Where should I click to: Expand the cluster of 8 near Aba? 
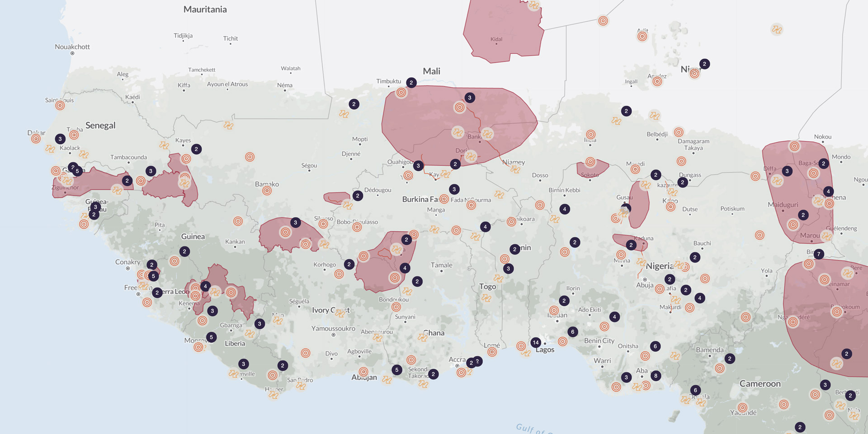656,375
